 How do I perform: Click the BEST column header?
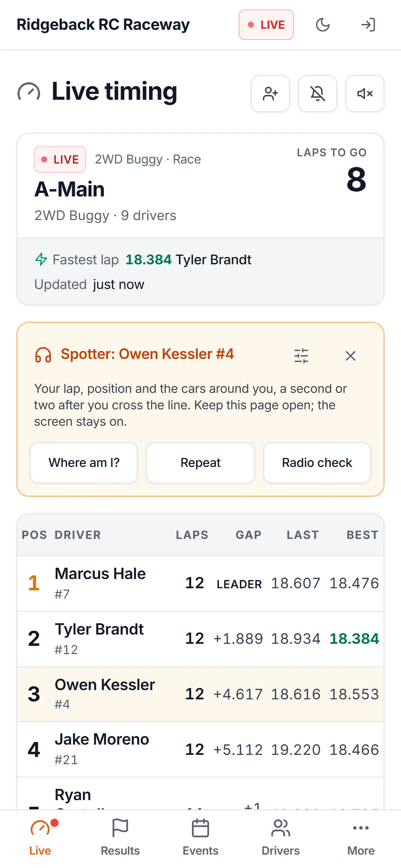(x=363, y=535)
